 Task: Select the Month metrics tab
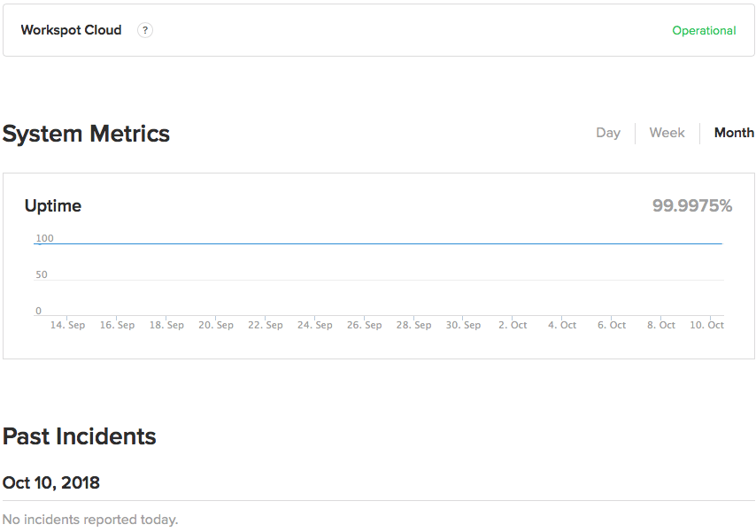tap(734, 133)
